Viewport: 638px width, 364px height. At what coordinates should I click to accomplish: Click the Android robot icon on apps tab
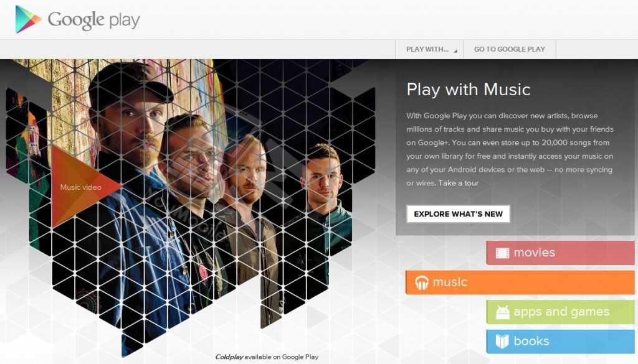(503, 312)
